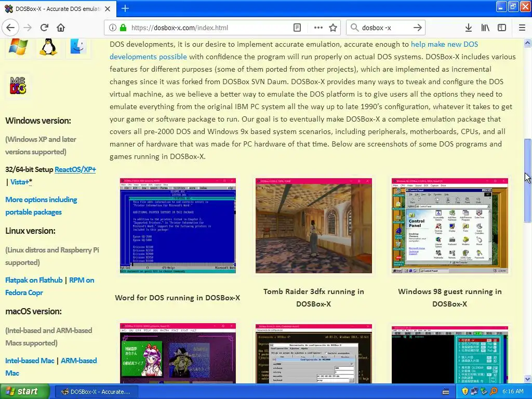
Task: Click the Linux version heading
Action: tap(30, 231)
